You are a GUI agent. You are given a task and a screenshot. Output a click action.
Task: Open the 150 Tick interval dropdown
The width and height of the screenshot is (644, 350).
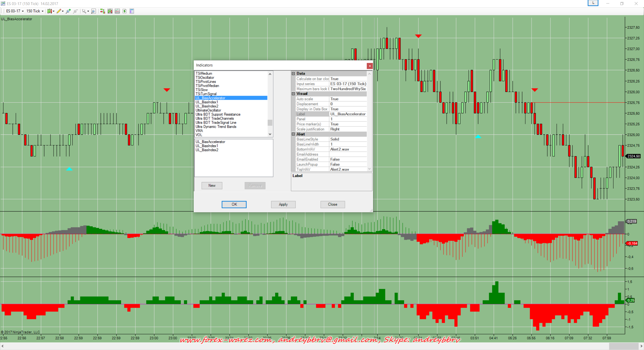[x=35, y=11]
